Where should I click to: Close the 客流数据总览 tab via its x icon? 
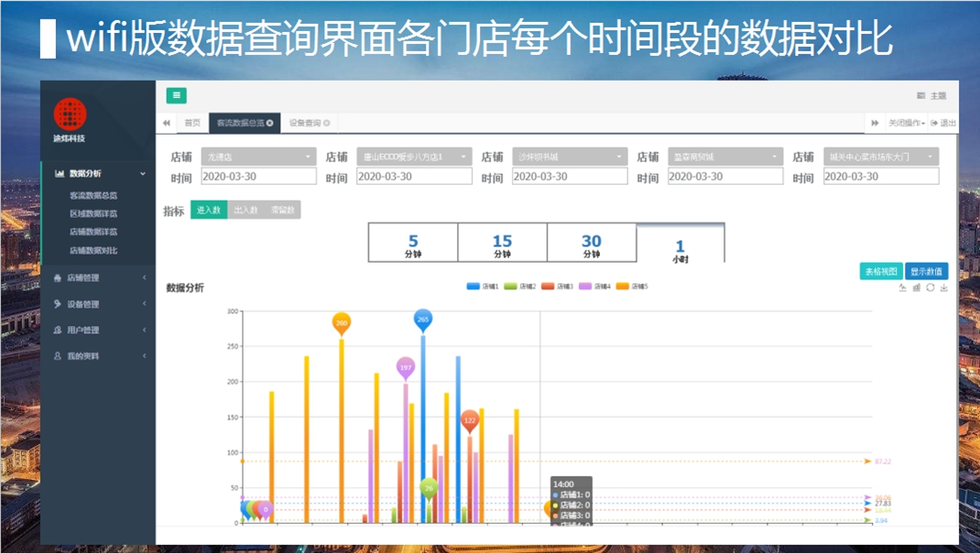[270, 123]
